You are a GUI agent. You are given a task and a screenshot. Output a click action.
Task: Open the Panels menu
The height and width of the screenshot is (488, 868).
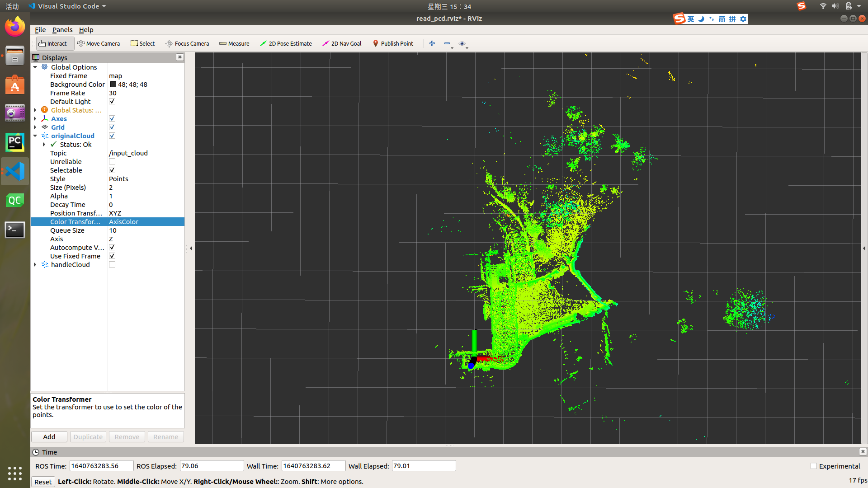(62, 30)
